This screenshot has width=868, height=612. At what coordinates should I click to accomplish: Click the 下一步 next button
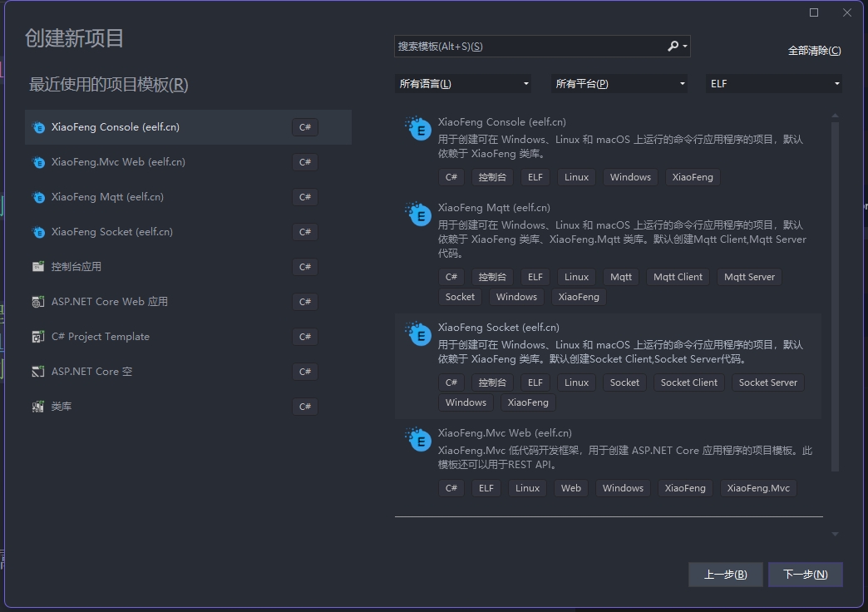pyautogui.click(x=806, y=575)
